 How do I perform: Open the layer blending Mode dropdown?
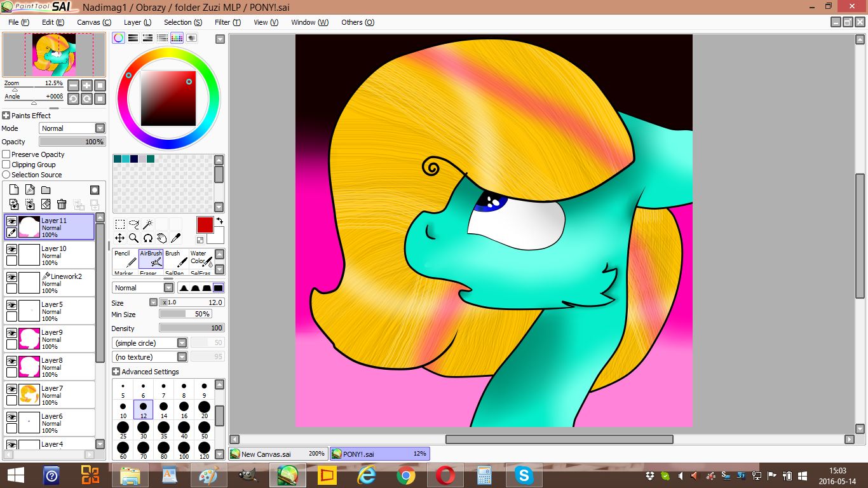click(x=72, y=128)
